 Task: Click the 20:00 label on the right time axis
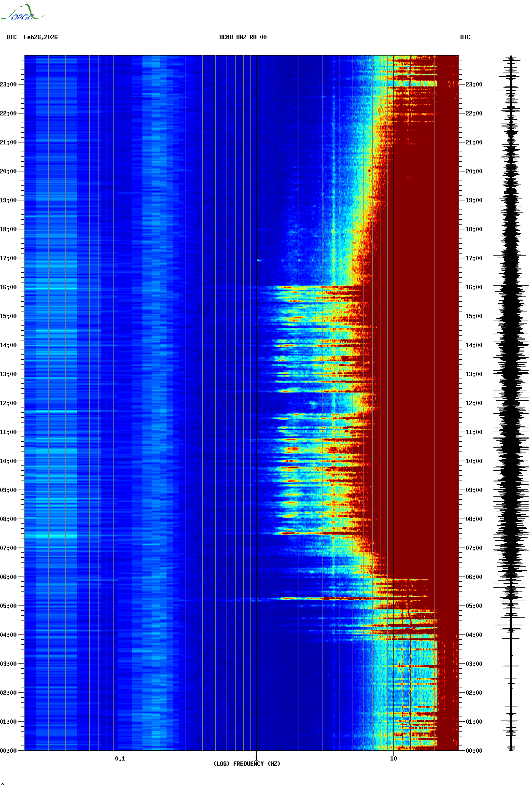pyautogui.click(x=474, y=171)
